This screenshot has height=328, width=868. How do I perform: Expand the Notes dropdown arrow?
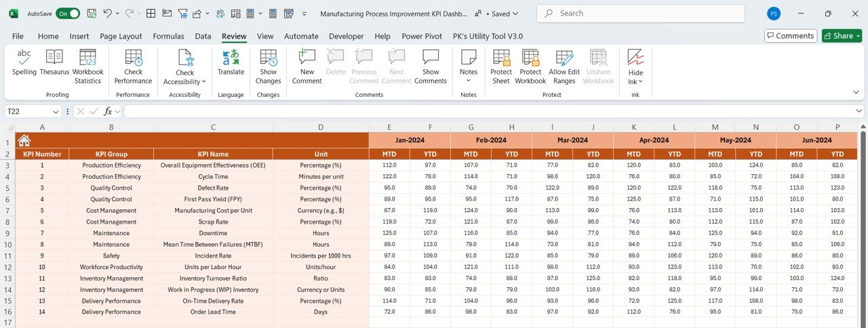[469, 81]
